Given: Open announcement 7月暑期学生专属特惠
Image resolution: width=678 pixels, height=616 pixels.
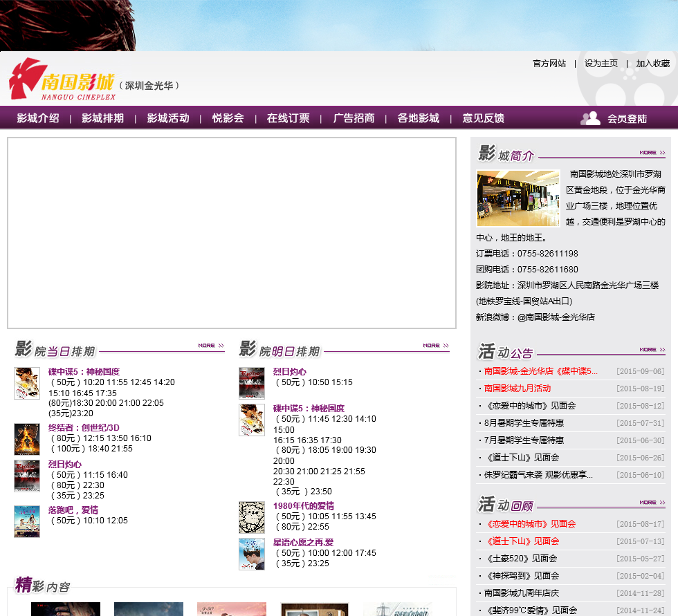Looking at the screenshot, I should click(x=524, y=440).
